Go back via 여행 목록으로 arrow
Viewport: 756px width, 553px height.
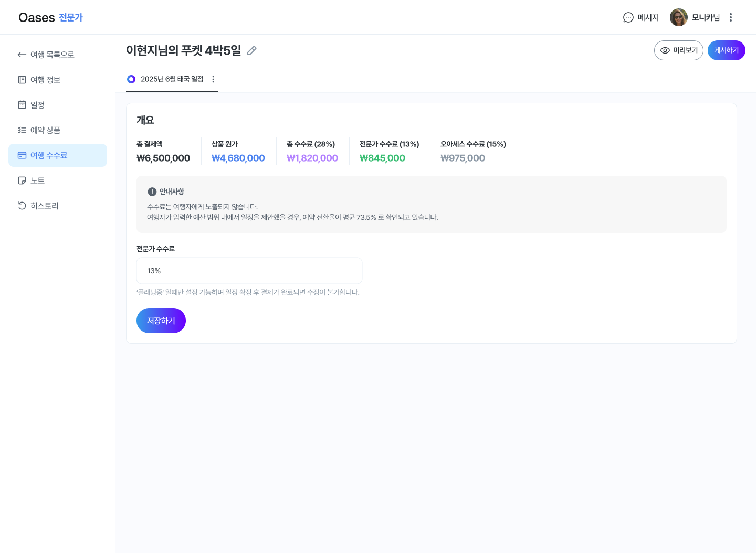[22, 55]
